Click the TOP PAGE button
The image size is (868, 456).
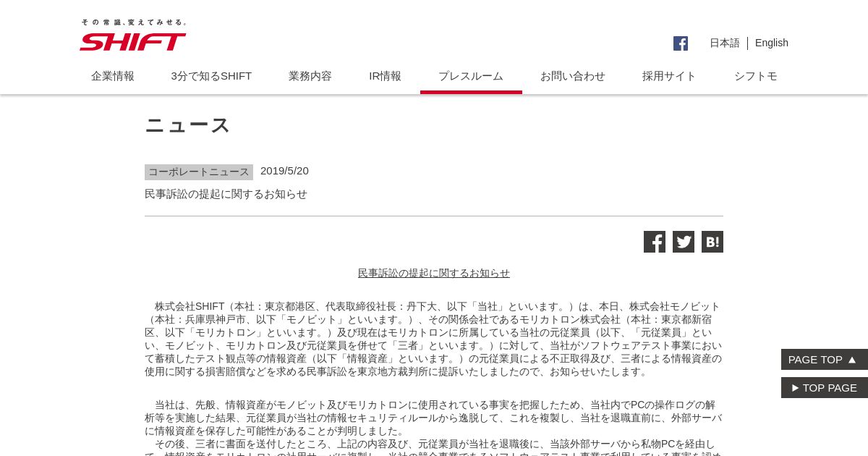(825, 387)
